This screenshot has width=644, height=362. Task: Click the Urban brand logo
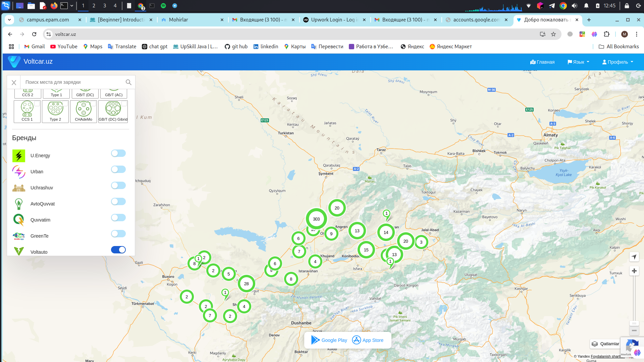[19, 172]
